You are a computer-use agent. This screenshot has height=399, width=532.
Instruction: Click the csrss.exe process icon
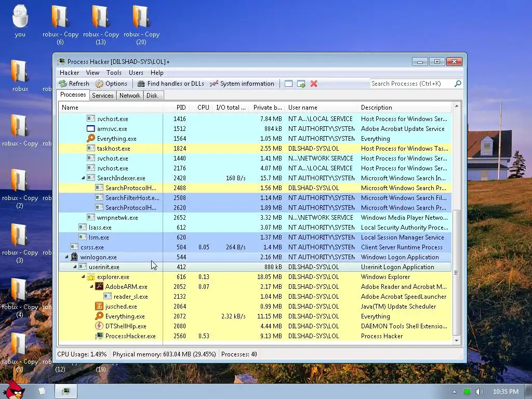[x=74, y=247]
